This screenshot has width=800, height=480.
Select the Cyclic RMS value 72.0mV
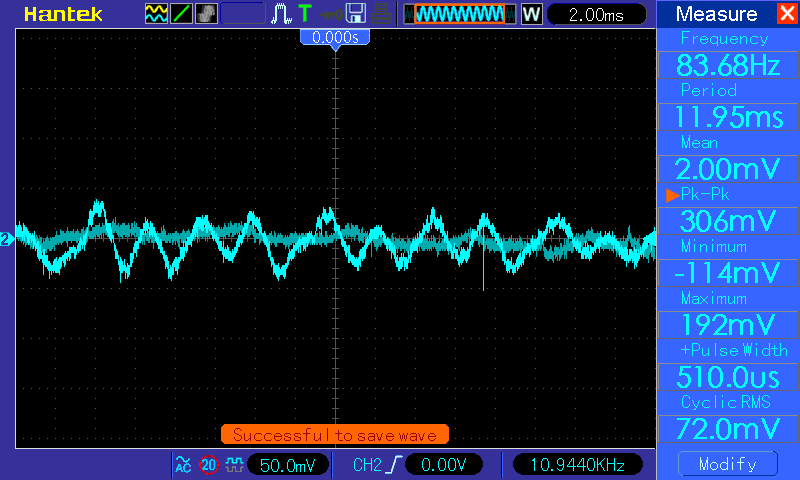(x=728, y=428)
